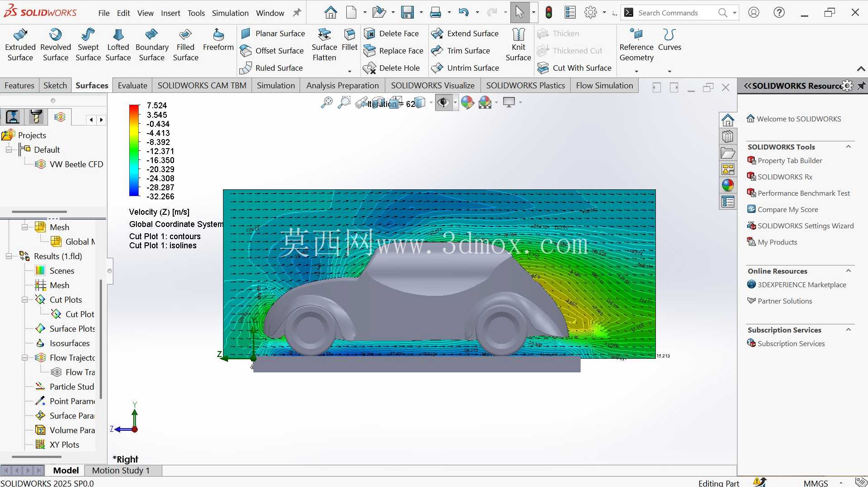Switch to the Flow Simulation tab
Image resolution: width=868 pixels, height=487 pixels.
coord(604,86)
